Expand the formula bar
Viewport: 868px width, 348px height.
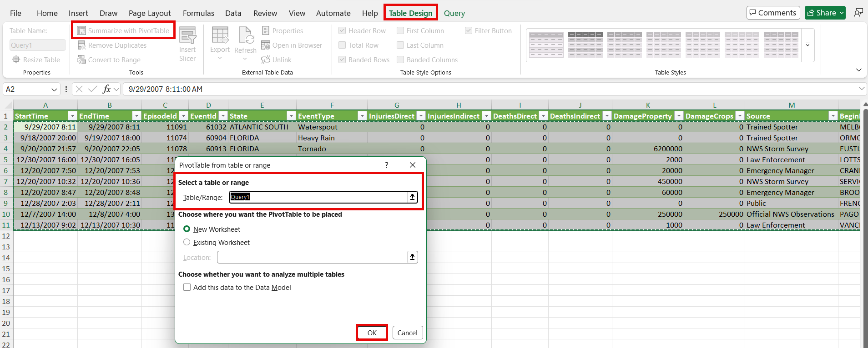click(x=862, y=89)
